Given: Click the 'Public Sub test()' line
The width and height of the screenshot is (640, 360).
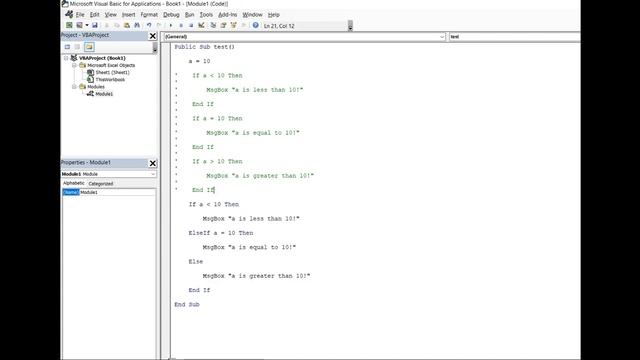Looking at the screenshot, I should point(204,47).
